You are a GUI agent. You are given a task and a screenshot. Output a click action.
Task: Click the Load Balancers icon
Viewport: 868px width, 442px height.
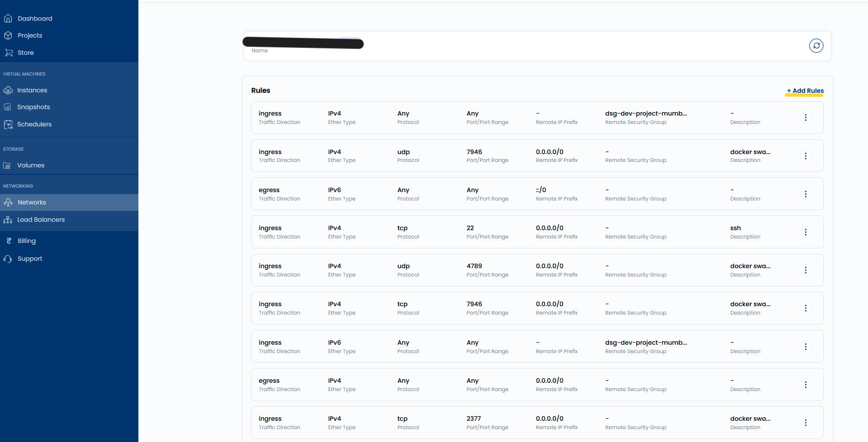click(x=7, y=220)
